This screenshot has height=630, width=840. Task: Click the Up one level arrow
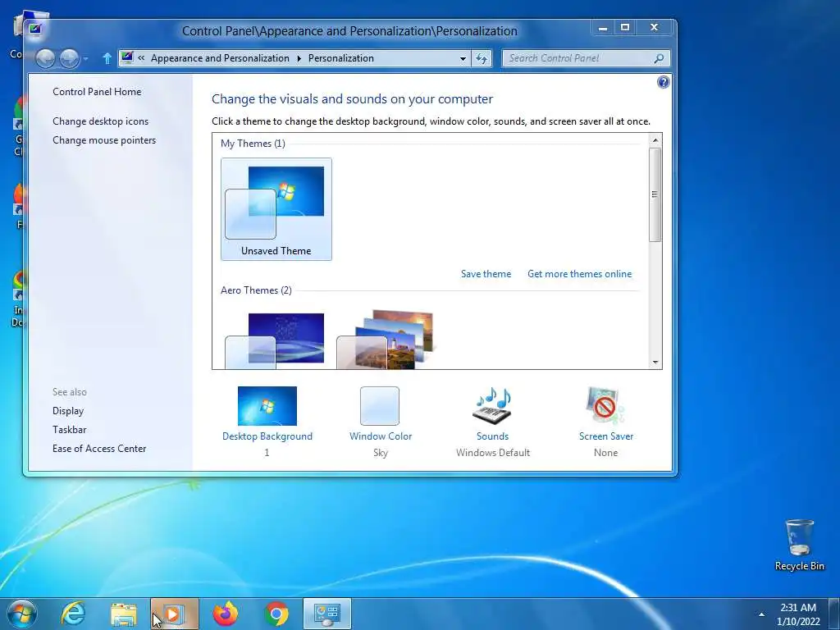[107, 58]
